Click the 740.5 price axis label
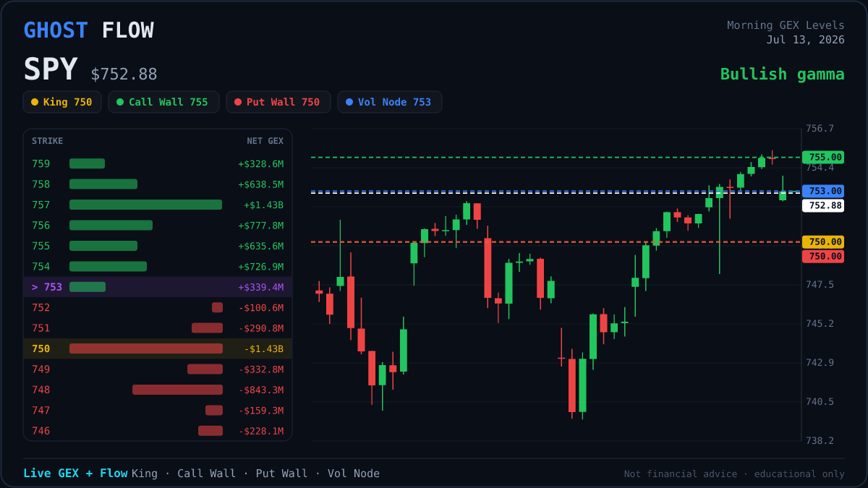Screen dimensions: 868x488 coord(820,402)
